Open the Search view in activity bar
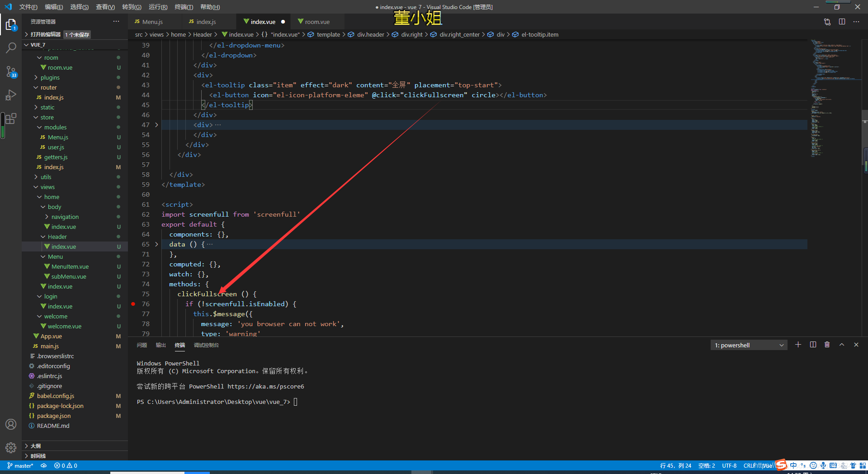868x474 pixels. pyautogui.click(x=11, y=47)
